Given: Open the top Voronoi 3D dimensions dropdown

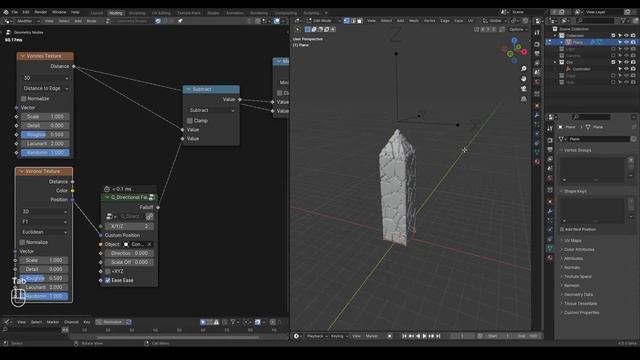Looking at the screenshot, I should 45,78.
